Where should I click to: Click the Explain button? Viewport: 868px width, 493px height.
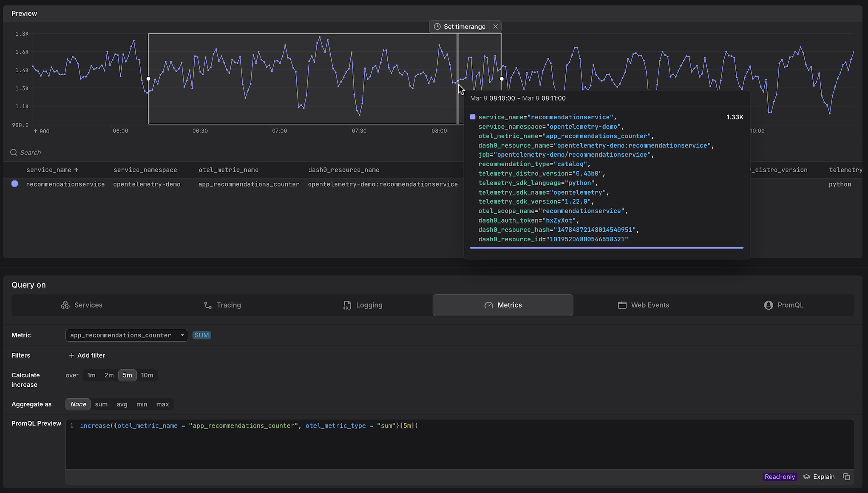pyautogui.click(x=819, y=477)
